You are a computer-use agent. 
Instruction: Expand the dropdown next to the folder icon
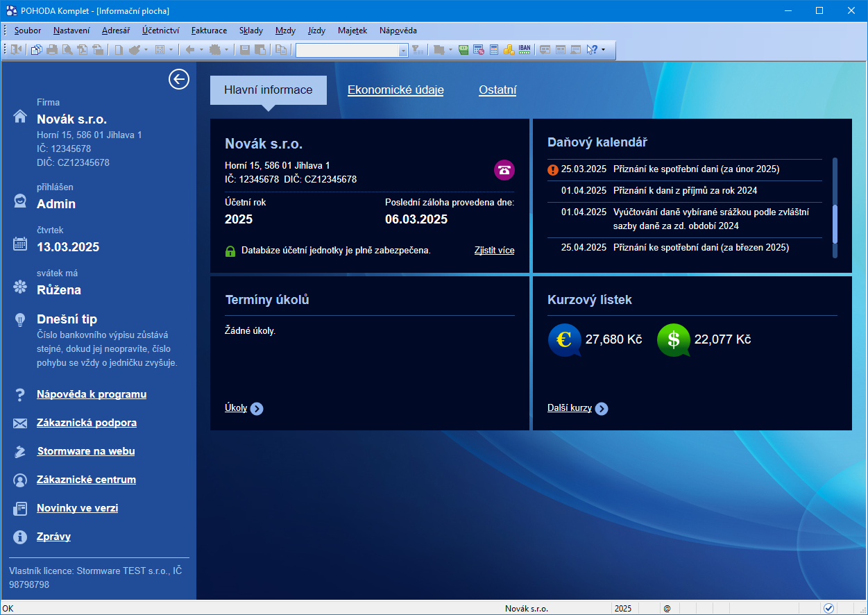pyautogui.click(x=450, y=50)
